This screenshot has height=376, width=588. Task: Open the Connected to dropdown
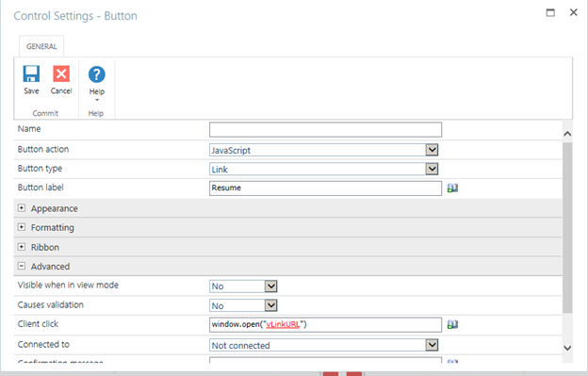click(x=432, y=345)
